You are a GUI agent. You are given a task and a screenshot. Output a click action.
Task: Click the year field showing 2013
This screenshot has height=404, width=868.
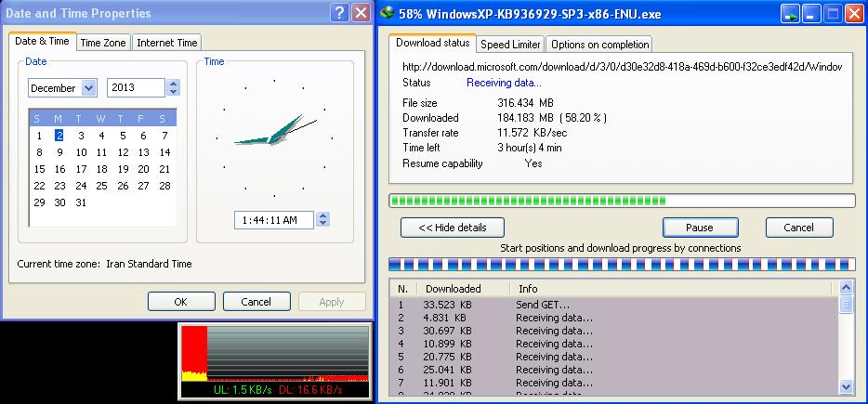tap(136, 87)
